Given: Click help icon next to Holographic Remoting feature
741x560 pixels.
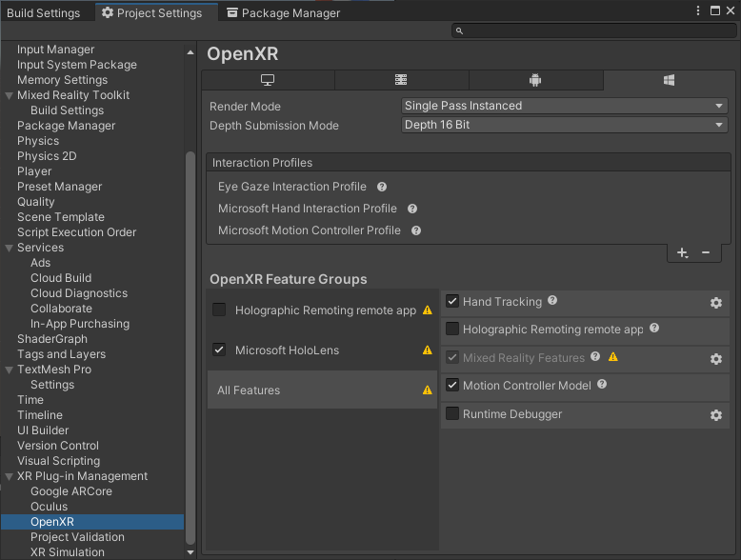Looking at the screenshot, I should (x=654, y=328).
